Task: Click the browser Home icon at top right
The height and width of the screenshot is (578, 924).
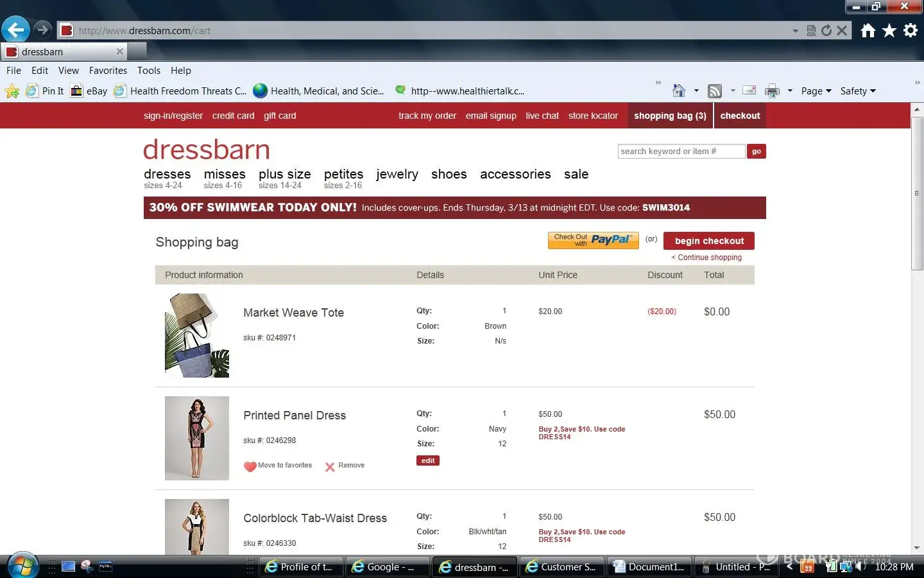Action: pyautogui.click(x=868, y=30)
